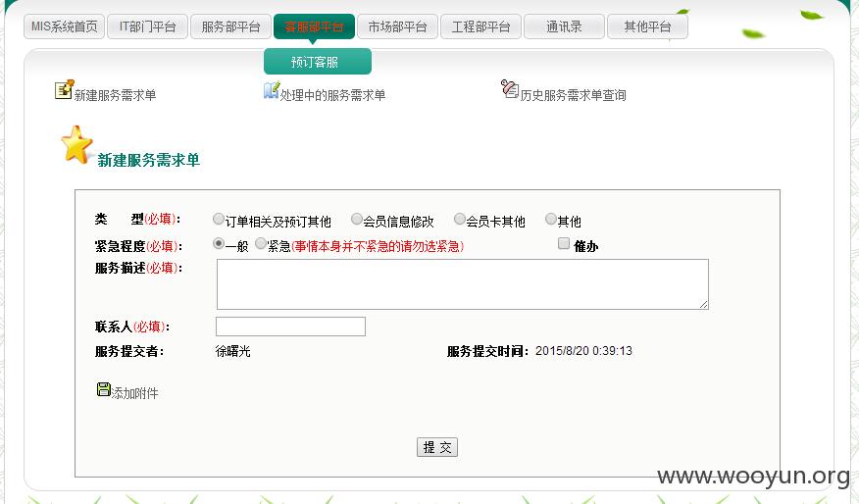859x504 pixels.
Task: Click the submit time 2015/8/20 0:39:13
Action: (583, 351)
